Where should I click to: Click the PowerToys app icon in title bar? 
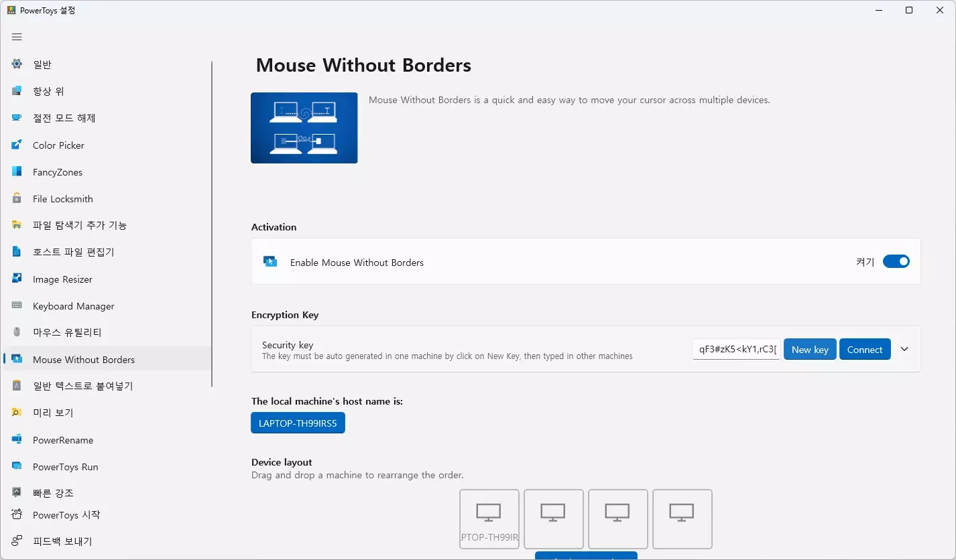pos(11,10)
